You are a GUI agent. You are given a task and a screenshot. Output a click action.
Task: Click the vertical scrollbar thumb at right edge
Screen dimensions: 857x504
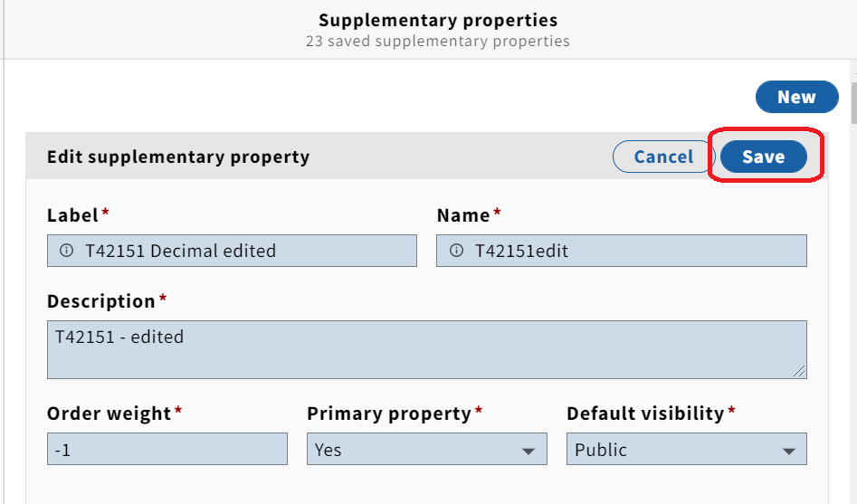[853, 103]
